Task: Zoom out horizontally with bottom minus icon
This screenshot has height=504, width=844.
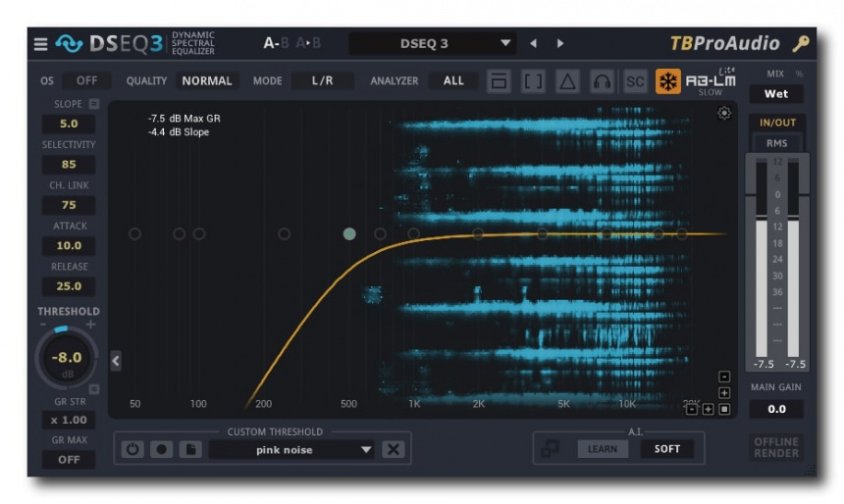Action: pyautogui.click(x=692, y=409)
